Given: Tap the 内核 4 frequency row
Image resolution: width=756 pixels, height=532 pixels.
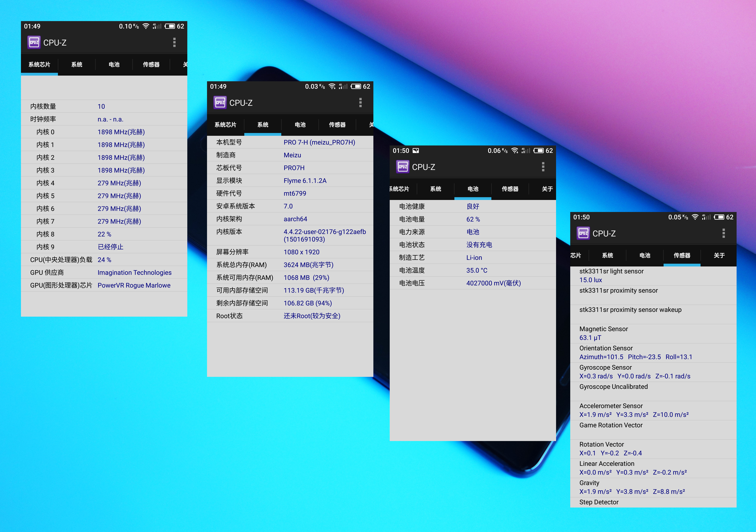Looking at the screenshot, I should tap(104, 183).
